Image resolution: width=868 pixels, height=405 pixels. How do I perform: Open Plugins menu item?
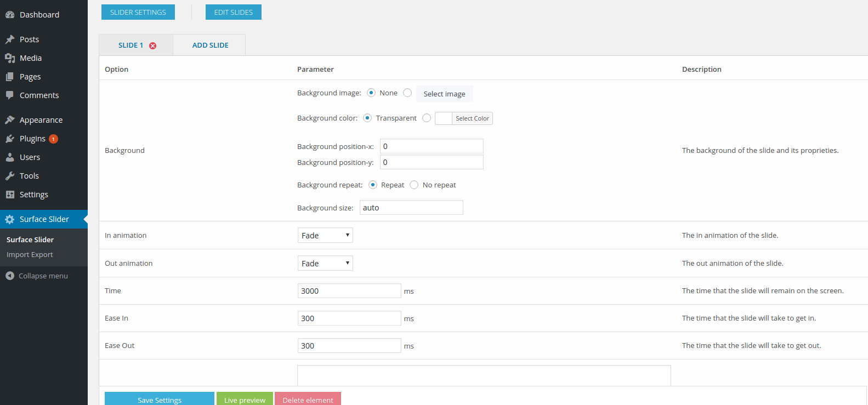(44, 139)
